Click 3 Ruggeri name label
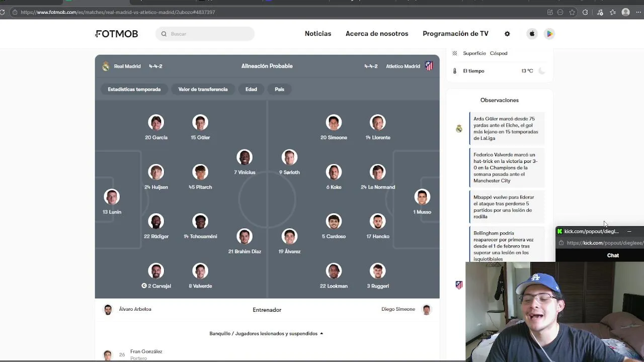The height and width of the screenshot is (362, 644). point(378,286)
